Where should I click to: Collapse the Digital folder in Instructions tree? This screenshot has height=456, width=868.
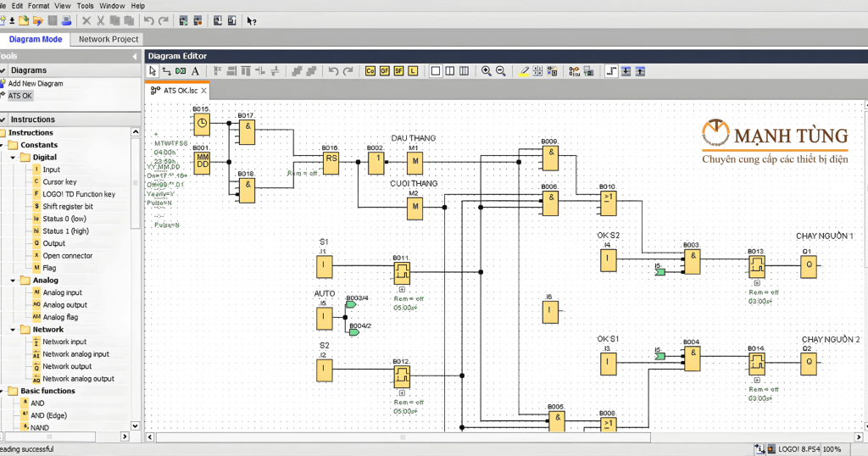[13, 158]
